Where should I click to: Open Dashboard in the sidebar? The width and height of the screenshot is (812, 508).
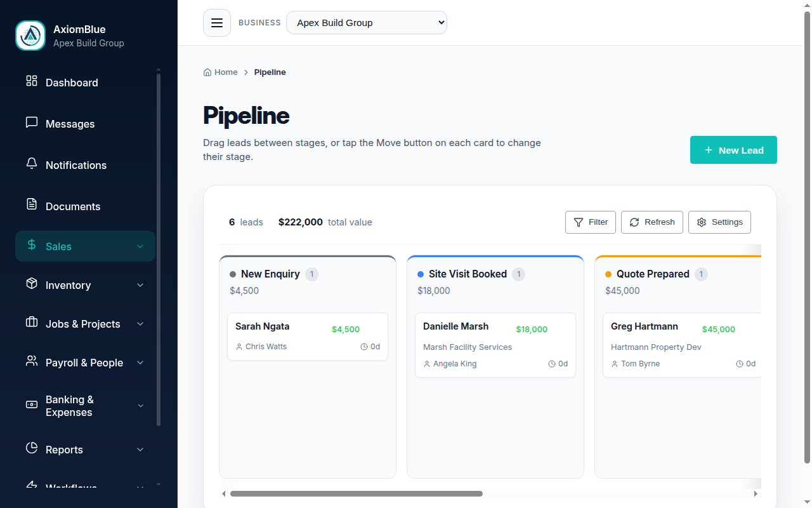[x=85, y=83]
